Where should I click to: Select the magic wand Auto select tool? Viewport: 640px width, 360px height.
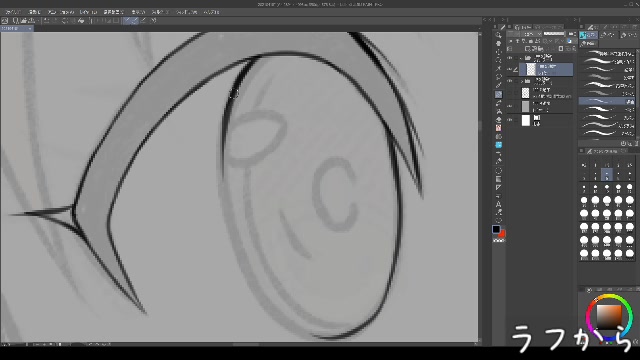tap(498, 69)
